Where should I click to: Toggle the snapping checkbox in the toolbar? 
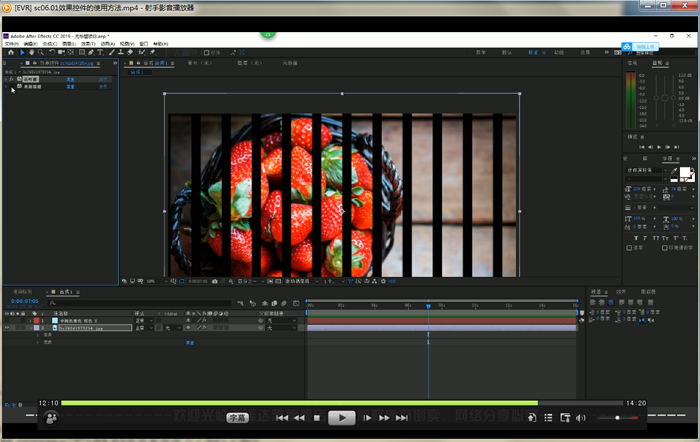click(x=206, y=53)
